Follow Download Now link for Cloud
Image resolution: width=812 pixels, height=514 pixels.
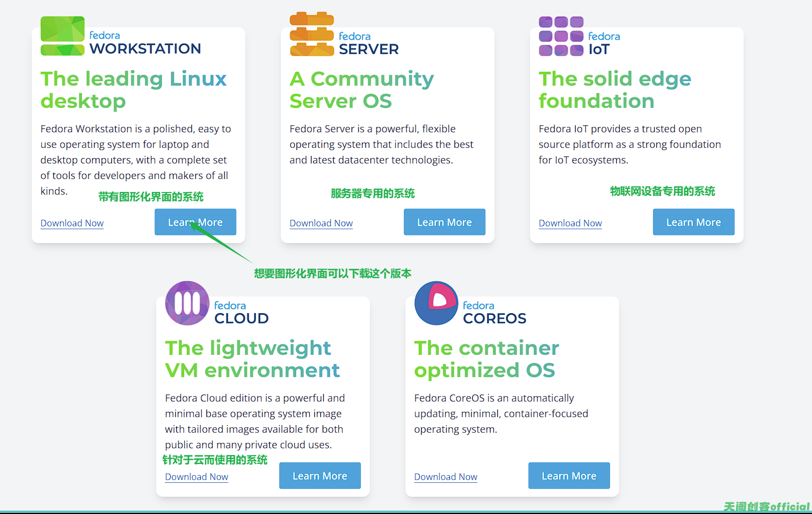coord(196,477)
